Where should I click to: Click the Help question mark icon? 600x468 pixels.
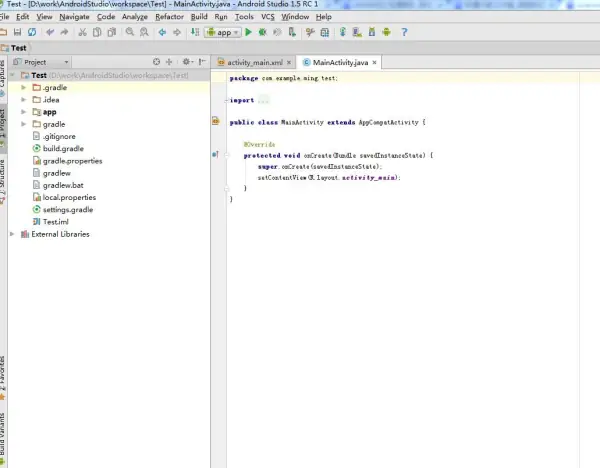[x=404, y=32]
